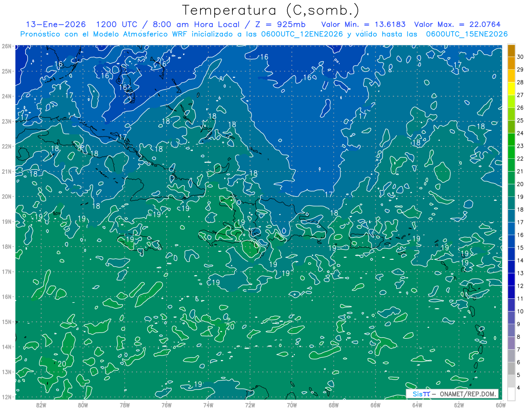Click the colorbar scale label '10'
The image size is (532, 411).
(520, 311)
